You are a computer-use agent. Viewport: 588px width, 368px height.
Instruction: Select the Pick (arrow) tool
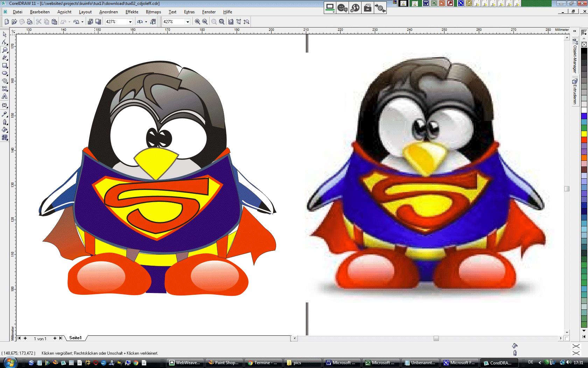coord(5,34)
